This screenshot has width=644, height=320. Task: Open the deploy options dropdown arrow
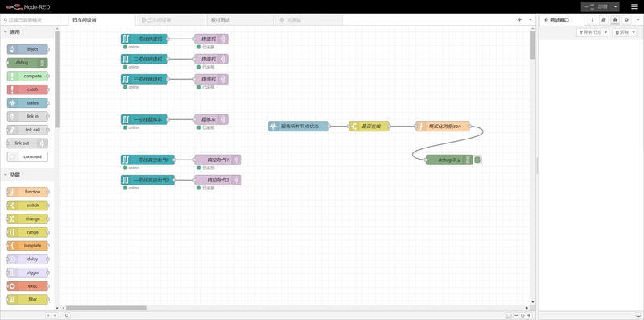tap(615, 6)
